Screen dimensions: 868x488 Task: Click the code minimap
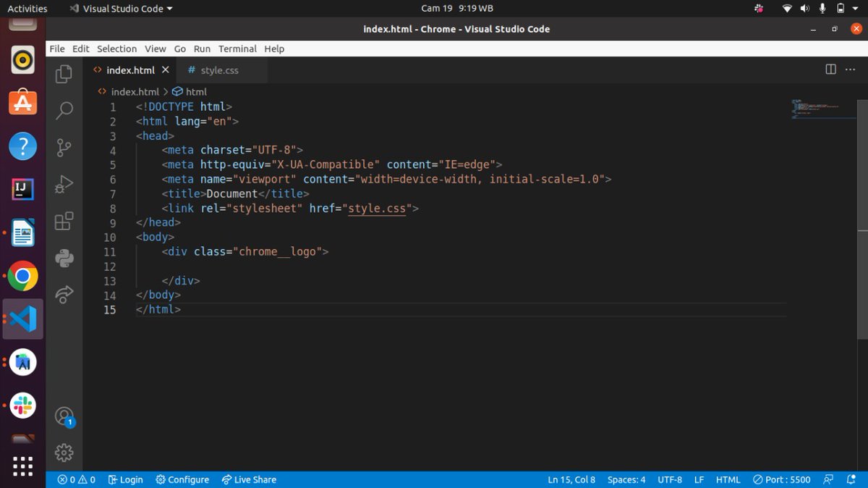point(823,109)
